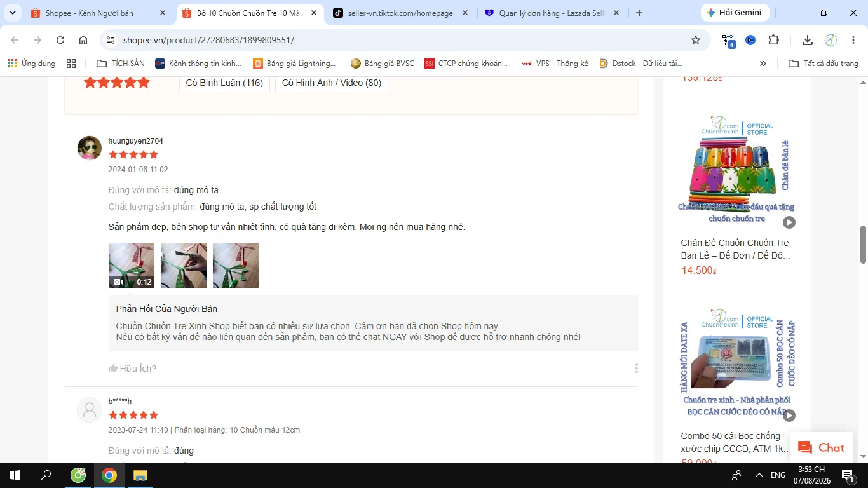Expand the hidden bookmarks chevron

(x=763, y=64)
